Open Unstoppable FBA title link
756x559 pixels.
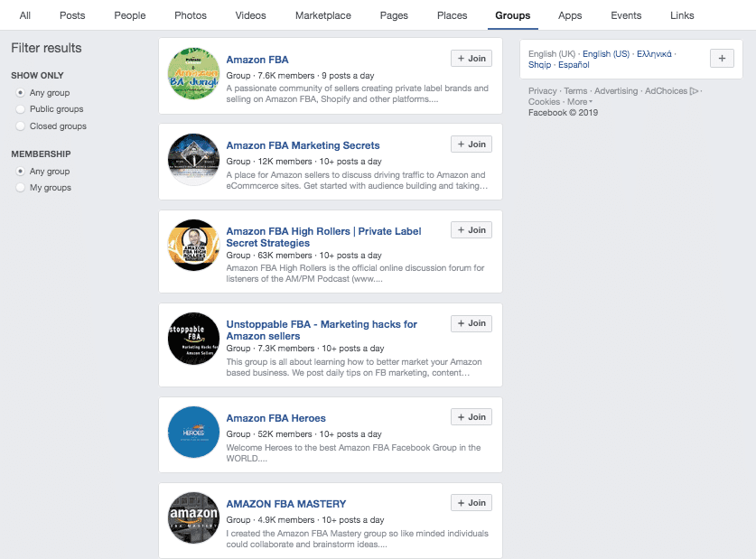[322, 331]
